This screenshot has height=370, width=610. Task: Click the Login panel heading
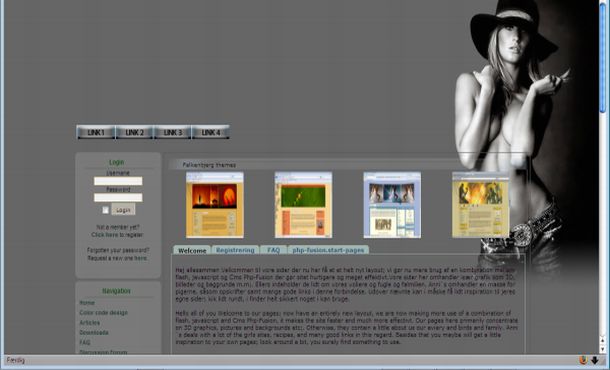pos(117,162)
